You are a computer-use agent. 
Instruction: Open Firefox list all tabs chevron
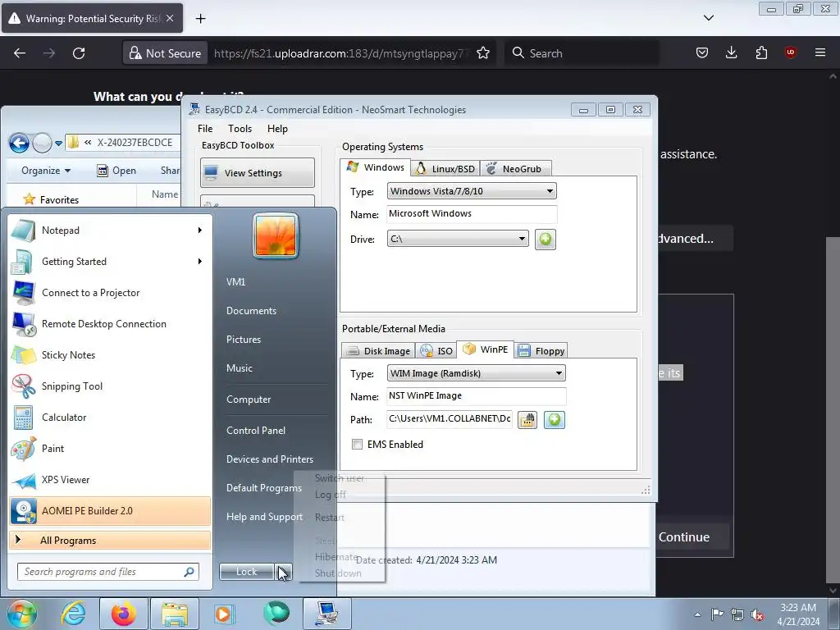coord(709,18)
